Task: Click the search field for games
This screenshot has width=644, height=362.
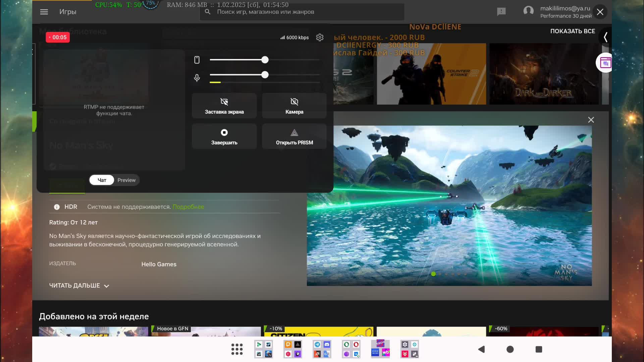Action: [302, 12]
